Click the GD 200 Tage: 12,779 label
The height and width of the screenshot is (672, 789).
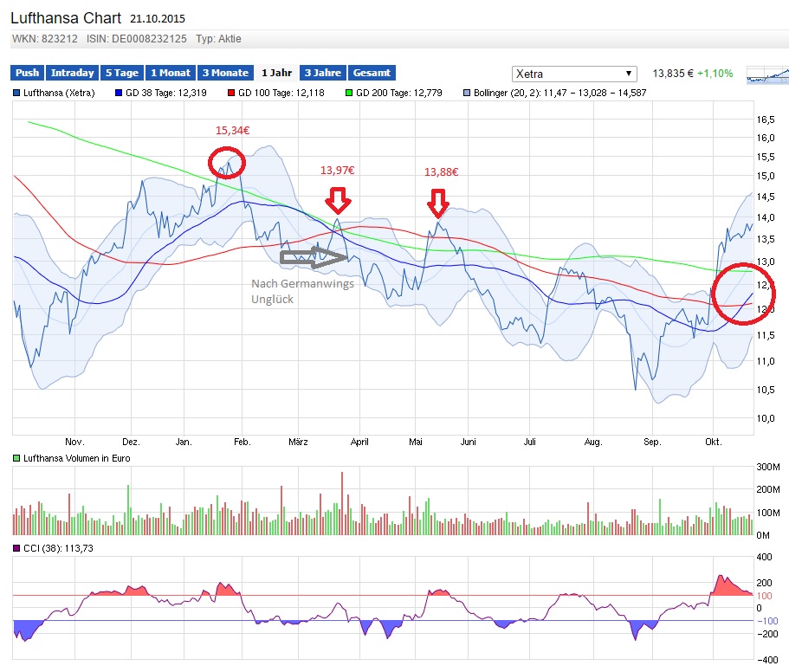tap(399, 93)
